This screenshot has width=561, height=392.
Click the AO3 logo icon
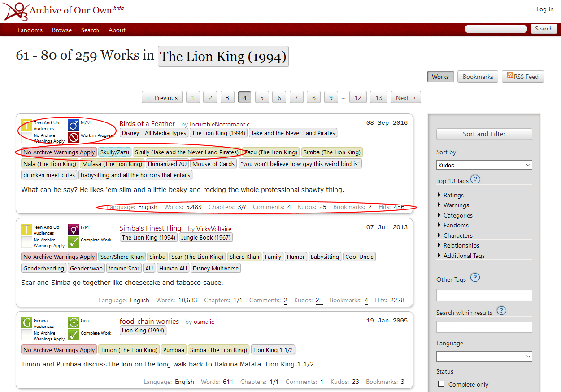(x=16, y=11)
